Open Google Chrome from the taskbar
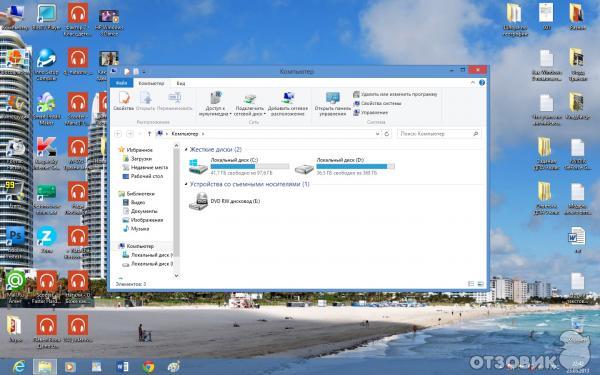 click(x=148, y=367)
